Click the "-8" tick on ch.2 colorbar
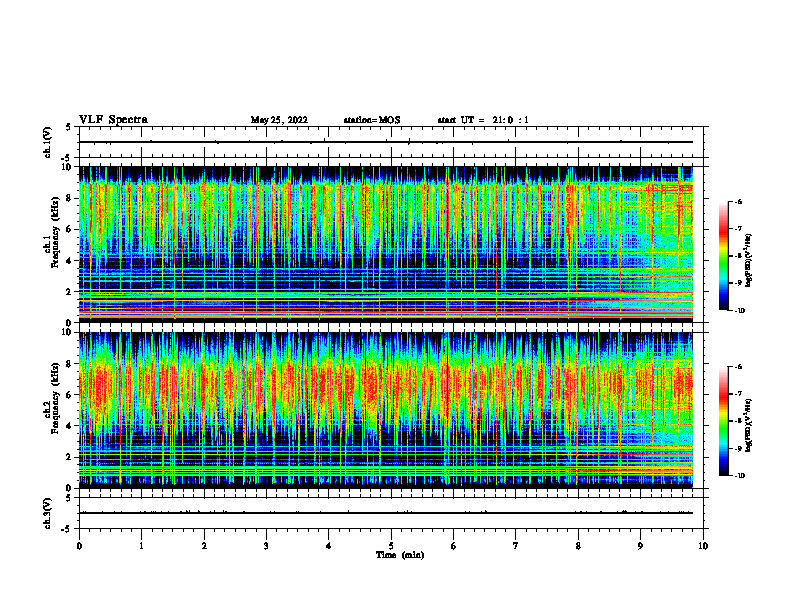 tap(738, 421)
